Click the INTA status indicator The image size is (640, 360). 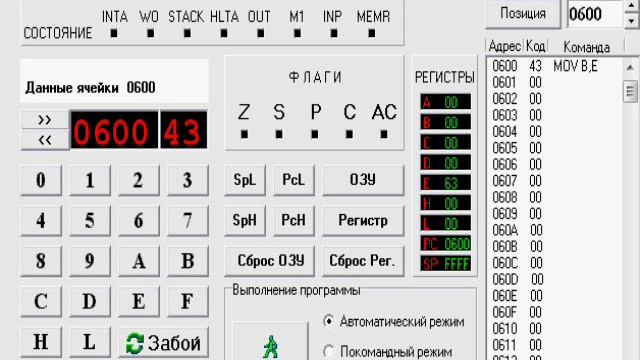coord(114,33)
